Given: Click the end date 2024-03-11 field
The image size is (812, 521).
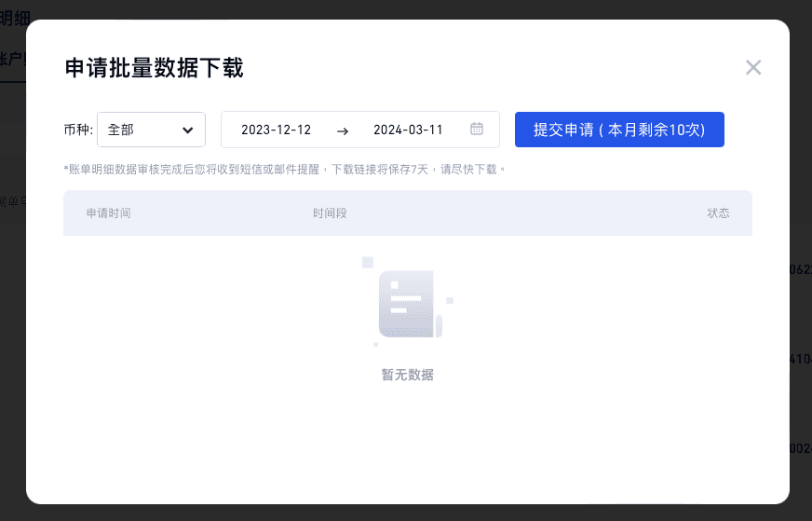Looking at the screenshot, I should [x=408, y=130].
